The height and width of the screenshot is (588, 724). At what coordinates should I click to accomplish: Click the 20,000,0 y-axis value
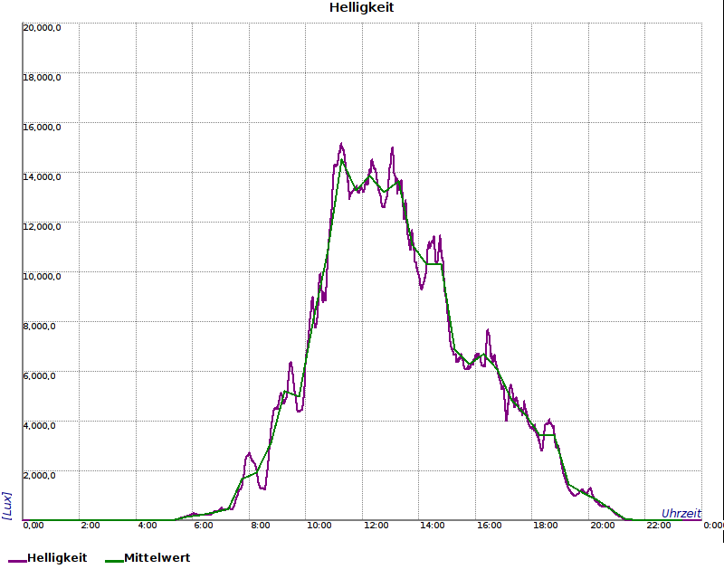42,28
